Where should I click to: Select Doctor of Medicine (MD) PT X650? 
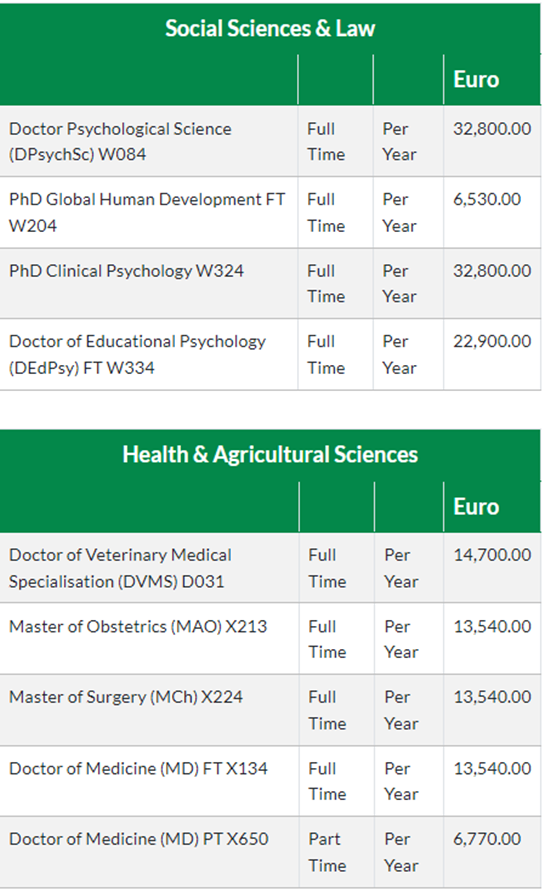pyautogui.click(x=139, y=839)
